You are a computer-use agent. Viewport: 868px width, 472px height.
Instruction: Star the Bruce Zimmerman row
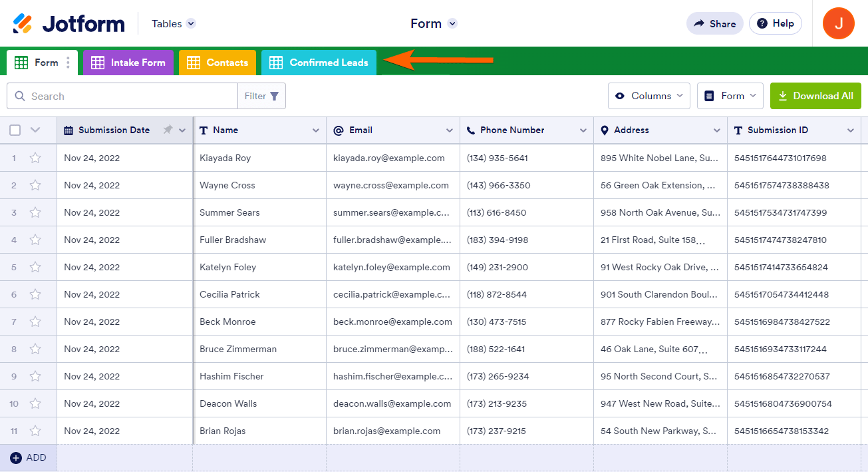coord(35,349)
